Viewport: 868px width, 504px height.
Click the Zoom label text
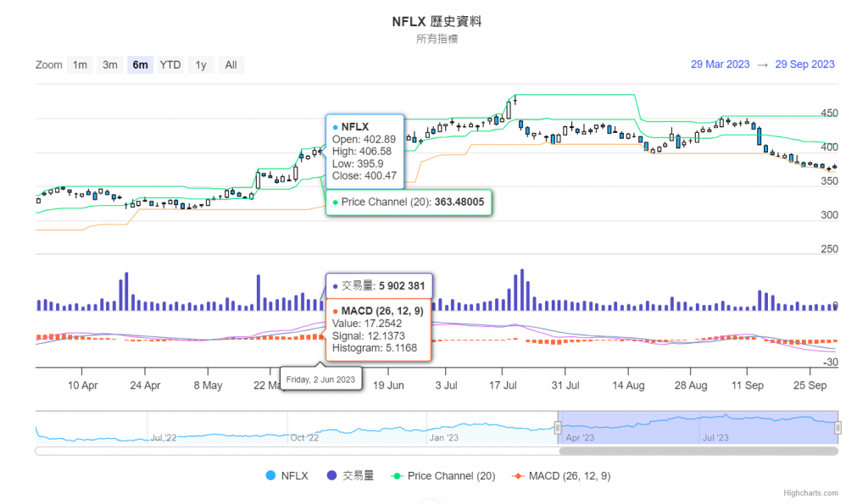[x=48, y=64]
